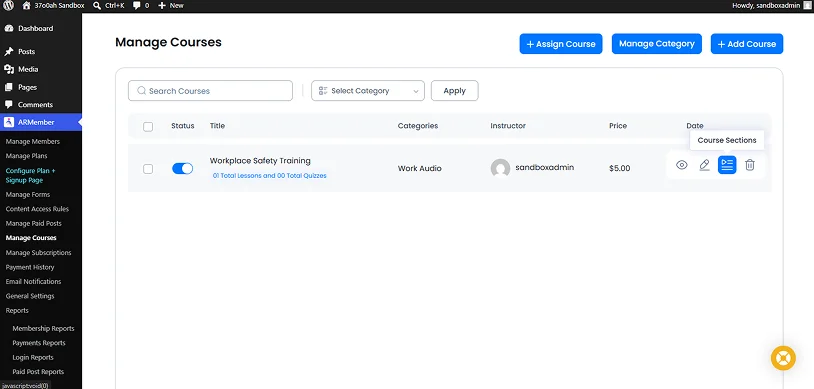This screenshot has width=814, height=389.
Task: Tick the Workplace Safety Training row checkbox
Action: click(148, 169)
